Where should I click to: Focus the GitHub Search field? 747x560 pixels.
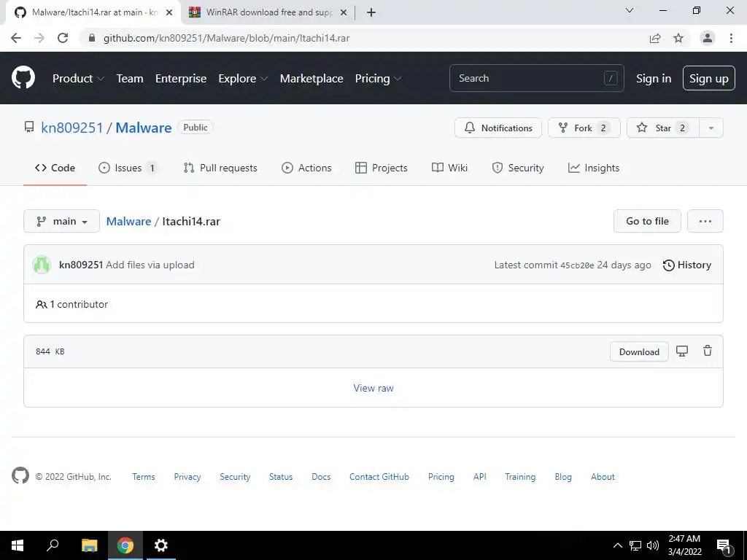point(536,78)
